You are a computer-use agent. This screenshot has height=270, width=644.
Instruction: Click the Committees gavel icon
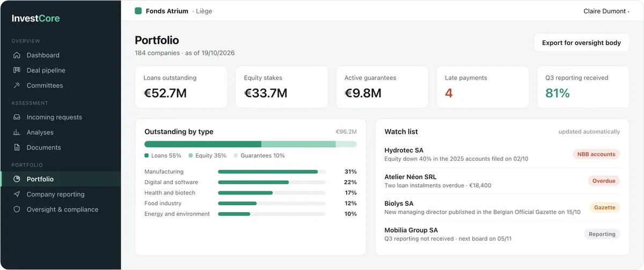(17, 85)
